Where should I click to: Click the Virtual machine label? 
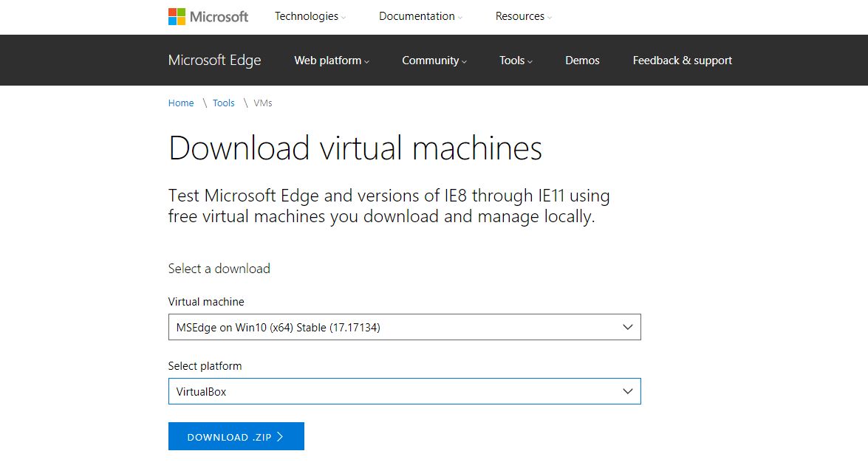pos(207,302)
